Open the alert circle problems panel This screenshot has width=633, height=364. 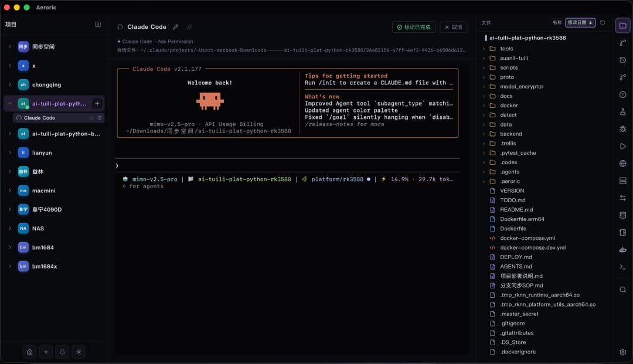coord(622,94)
